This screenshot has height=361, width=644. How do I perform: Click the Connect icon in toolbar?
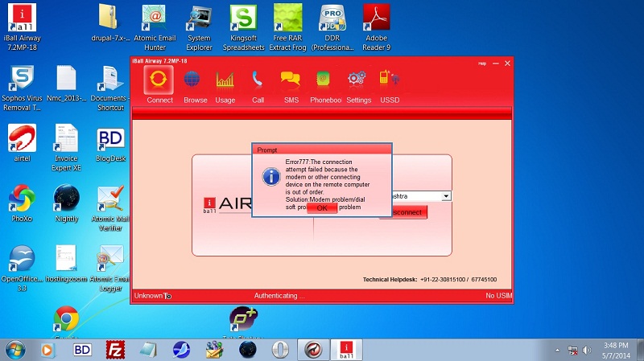click(x=159, y=83)
